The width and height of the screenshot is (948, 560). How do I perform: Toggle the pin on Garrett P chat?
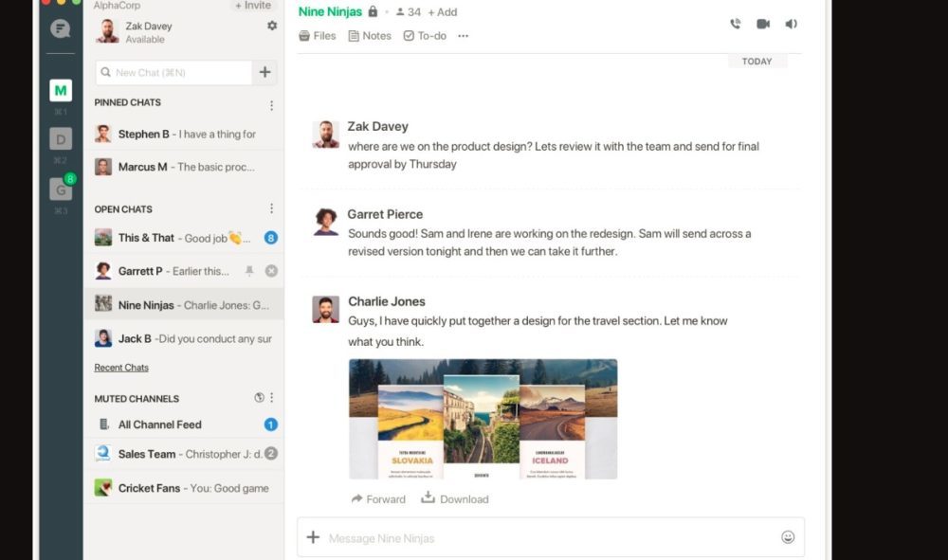[x=249, y=271]
